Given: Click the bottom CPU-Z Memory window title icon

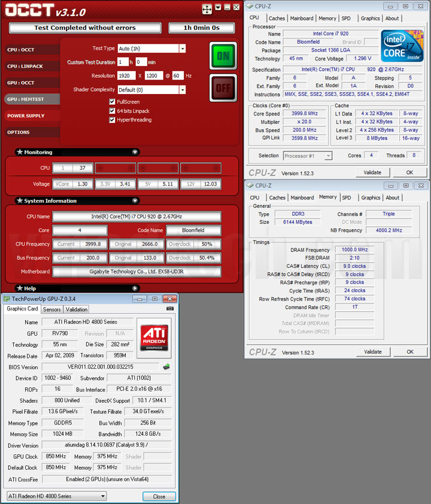Looking at the screenshot, I should [x=250, y=186].
